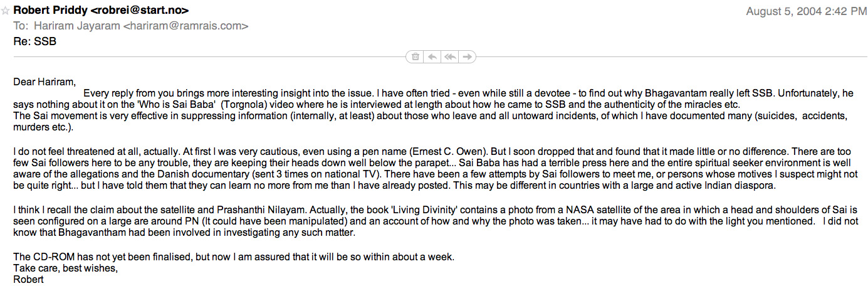Click the signature 'Robert' at the bottom
Viewport: 868px width, 286px height.
coord(29,280)
